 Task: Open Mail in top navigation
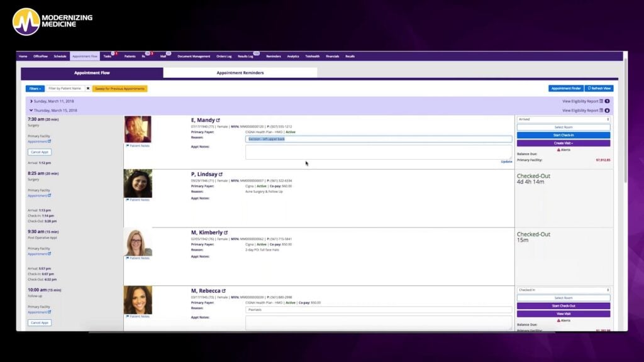[163, 56]
